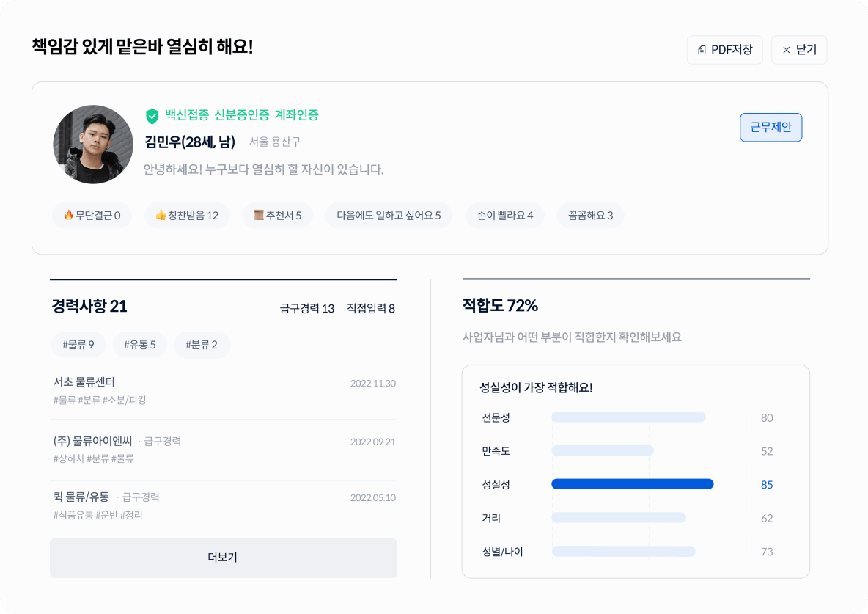Click the highlighted 성실성 score bar
Viewport: 868px width, 614px height.
[633, 484]
